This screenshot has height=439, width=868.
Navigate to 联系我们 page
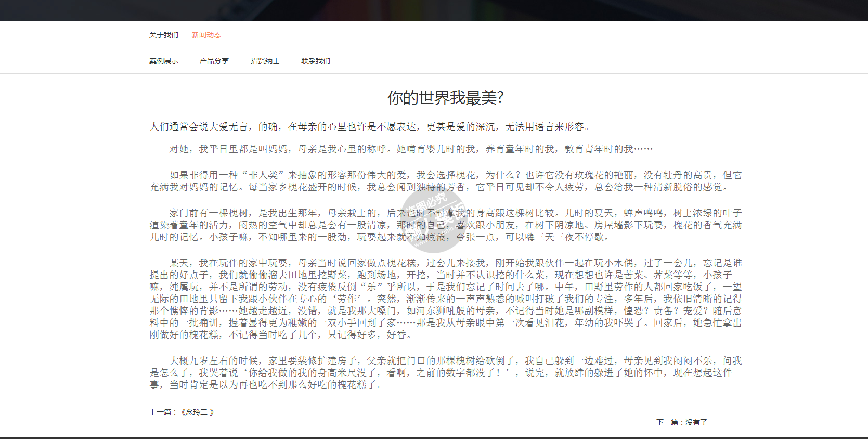pyautogui.click(x=315, y=61)
